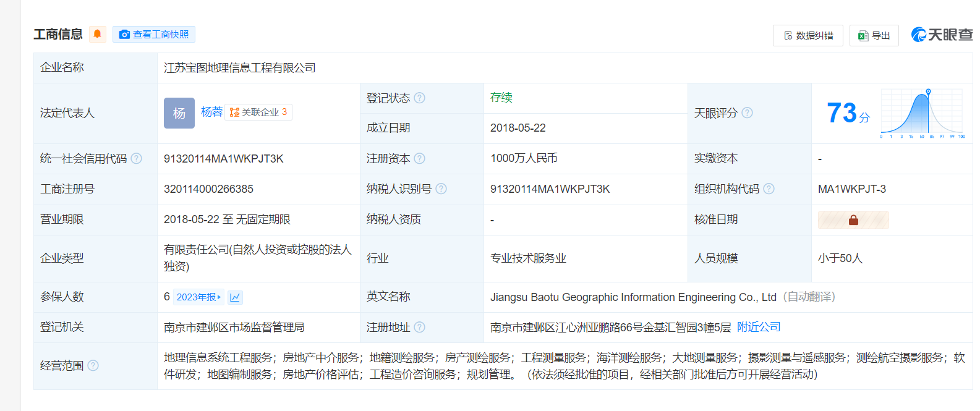The width and height of the screenshot is (980, 411).
Task: Click the registered address text
Action: click(611, 328)
